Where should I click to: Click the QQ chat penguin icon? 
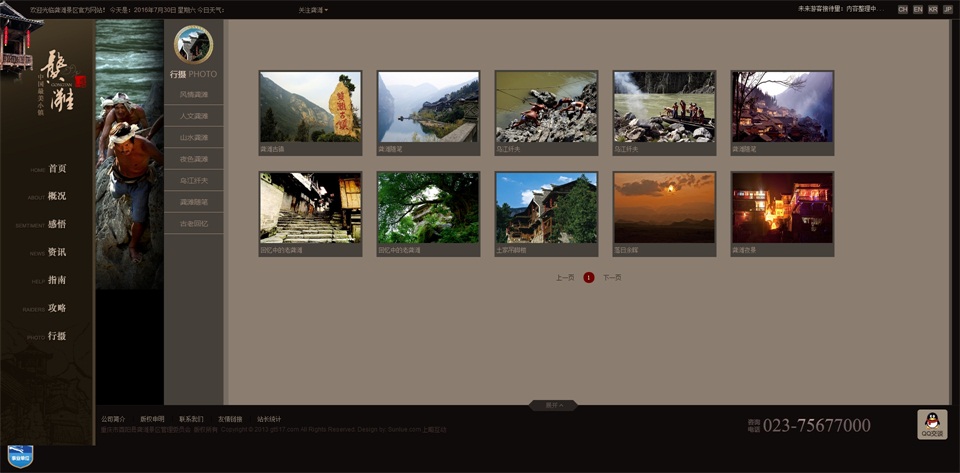[x=932, y=424]
